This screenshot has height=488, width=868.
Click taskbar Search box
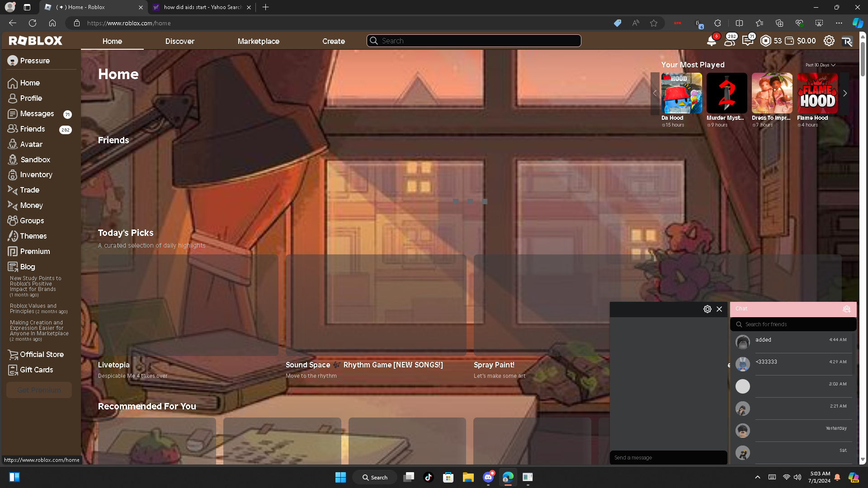pyautogui.click(x=375, y=477)
